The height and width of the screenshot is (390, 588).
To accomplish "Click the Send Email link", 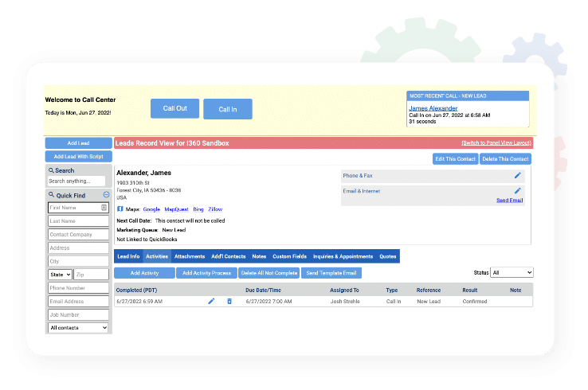I will [x=510, y=201].
